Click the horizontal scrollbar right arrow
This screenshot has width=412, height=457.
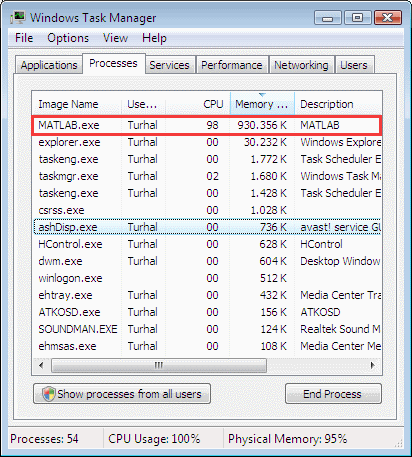(x=373, y=365)
